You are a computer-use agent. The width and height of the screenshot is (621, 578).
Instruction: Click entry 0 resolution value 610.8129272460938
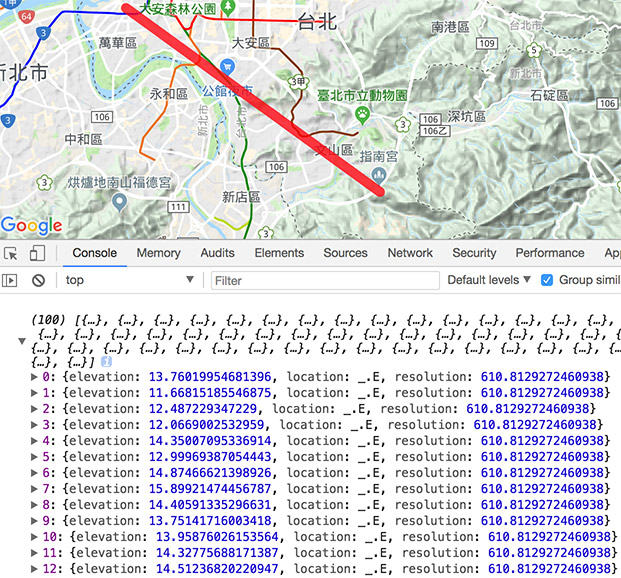542,377
